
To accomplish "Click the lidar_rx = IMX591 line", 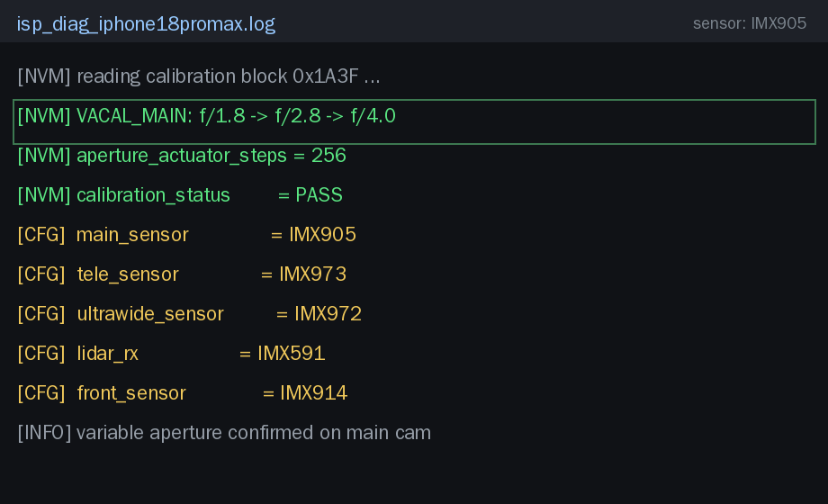I will click(x=171, y=354).
